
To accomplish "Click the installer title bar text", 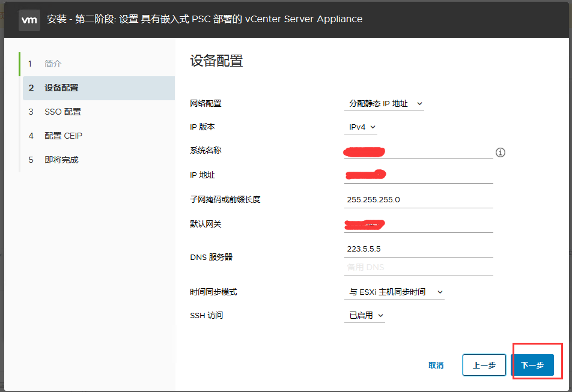I will click(x=205, y=19).
